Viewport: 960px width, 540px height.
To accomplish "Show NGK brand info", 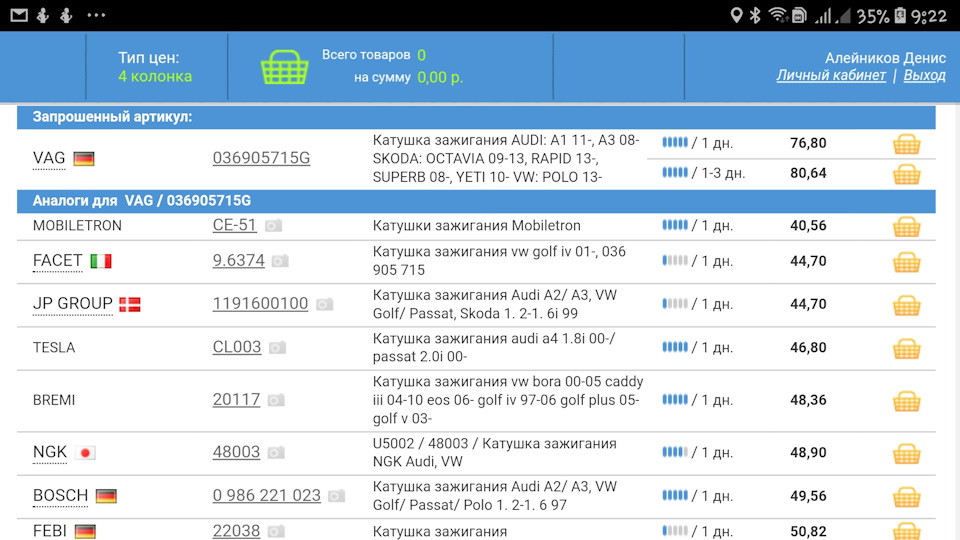I will pos(50,452).
